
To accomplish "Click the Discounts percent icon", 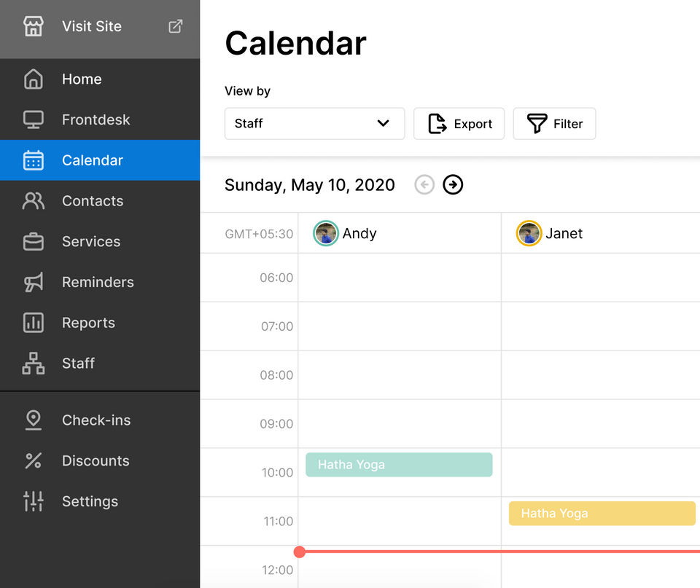I will [x=34, y=460].
